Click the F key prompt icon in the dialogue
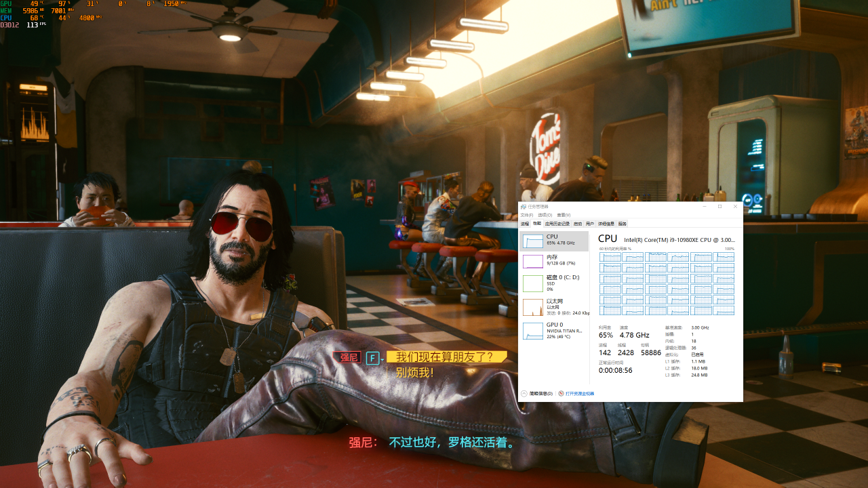 click(x=372, y=358)
